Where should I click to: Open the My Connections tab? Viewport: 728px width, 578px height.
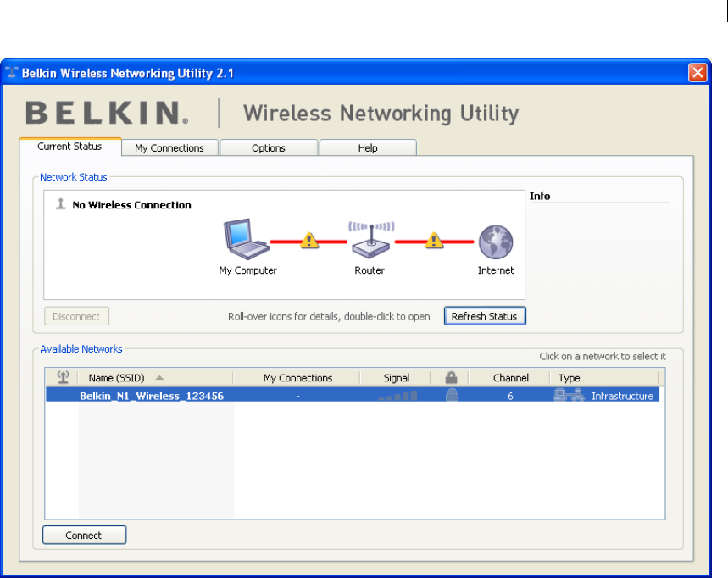pyautogui.click(x=169, y=148)
